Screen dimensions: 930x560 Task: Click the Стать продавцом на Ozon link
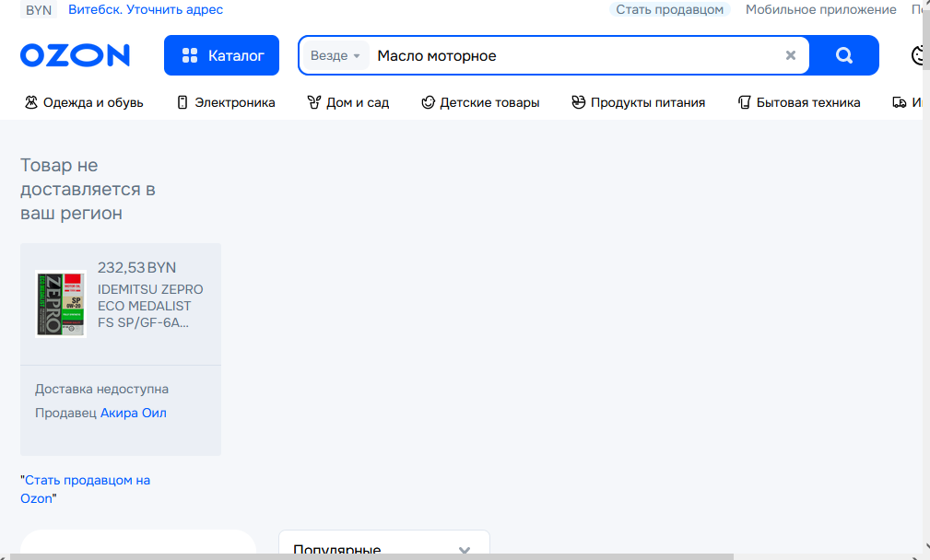86,489
